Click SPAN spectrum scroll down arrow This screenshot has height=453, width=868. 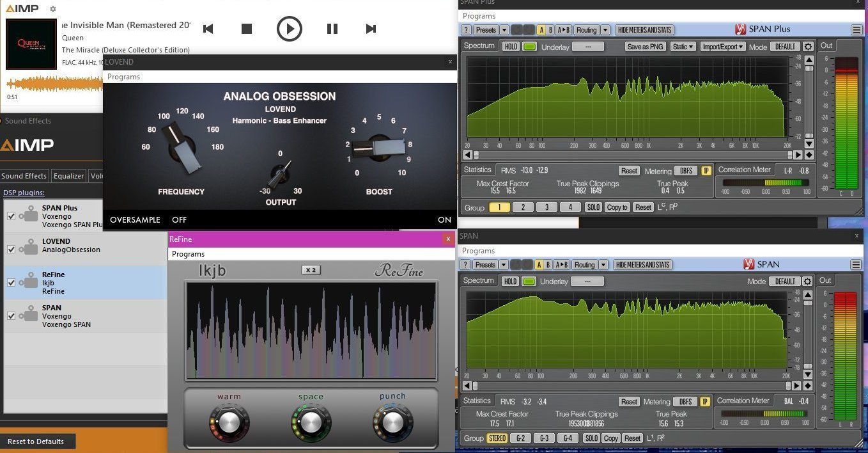tap(809, 375)
